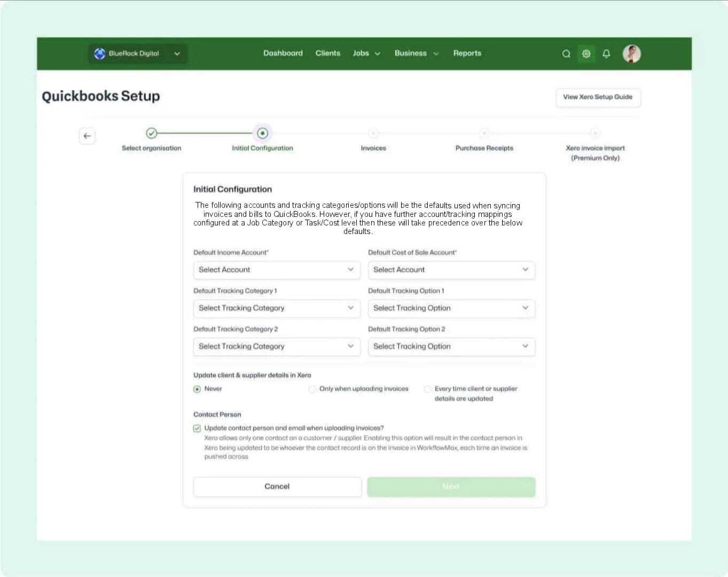Image resolution: width=728 pixels, height=577 pixels.
Task: Toggle Update contact person and email checkbox
Action: (197, 428)
